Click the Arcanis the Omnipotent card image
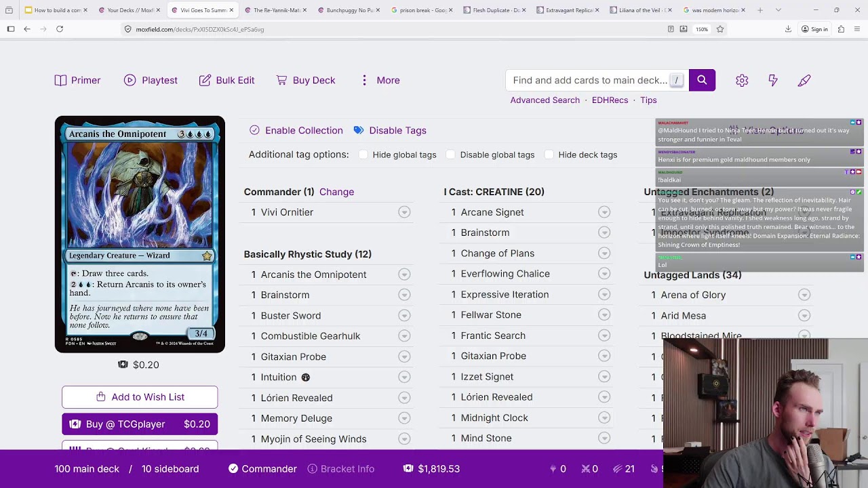The image size is (868, 488). [140, 235]
